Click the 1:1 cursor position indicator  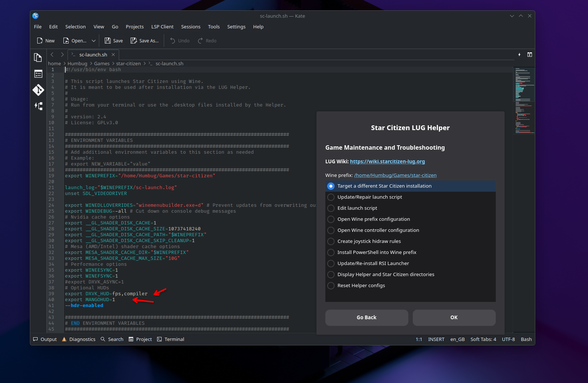[419, 339]
